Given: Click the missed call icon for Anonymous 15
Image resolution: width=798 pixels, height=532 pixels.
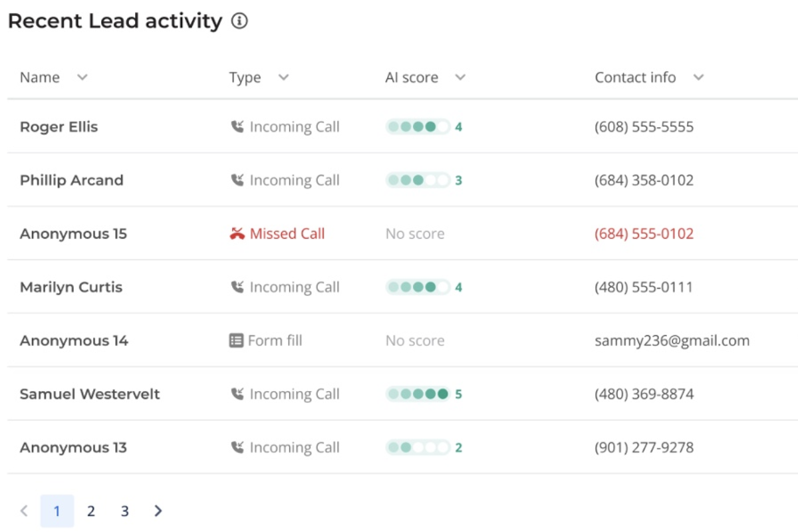Looking at the screenshot, I should [237, 234].
